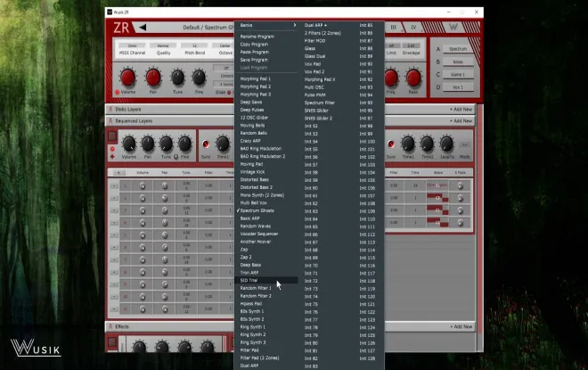Toggle the right red Sync LED
Image resolution: width=588 pixels, height=370 pixels.
tap(391, 144)
